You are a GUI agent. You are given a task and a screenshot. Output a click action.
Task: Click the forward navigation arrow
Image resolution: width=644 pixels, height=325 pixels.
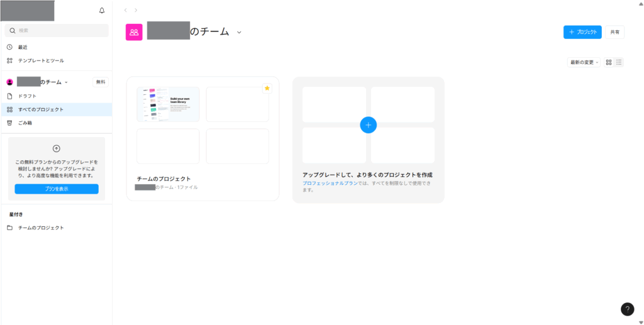click(136, 10)
